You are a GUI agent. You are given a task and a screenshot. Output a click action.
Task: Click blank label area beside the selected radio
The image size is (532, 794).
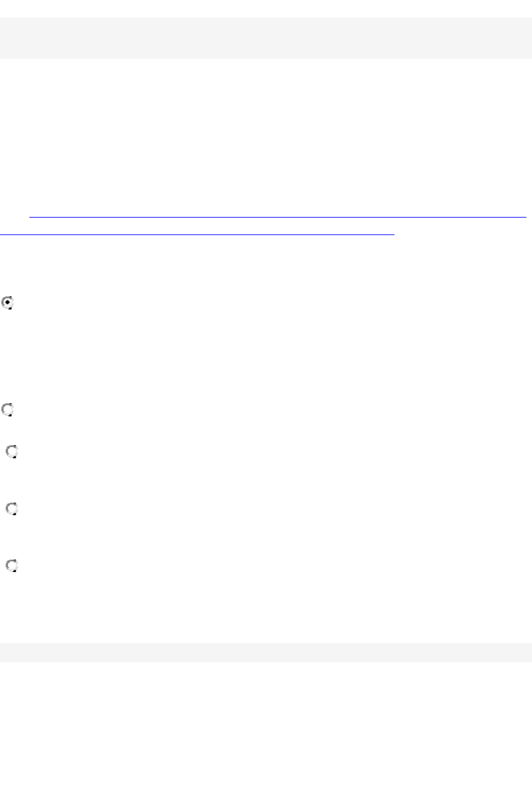coord(125,303)
